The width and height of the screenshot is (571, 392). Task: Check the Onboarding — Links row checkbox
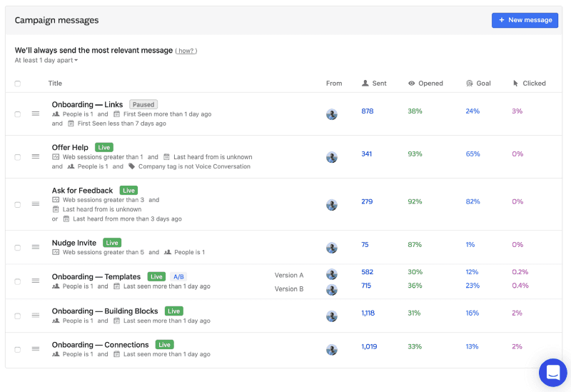18,114
